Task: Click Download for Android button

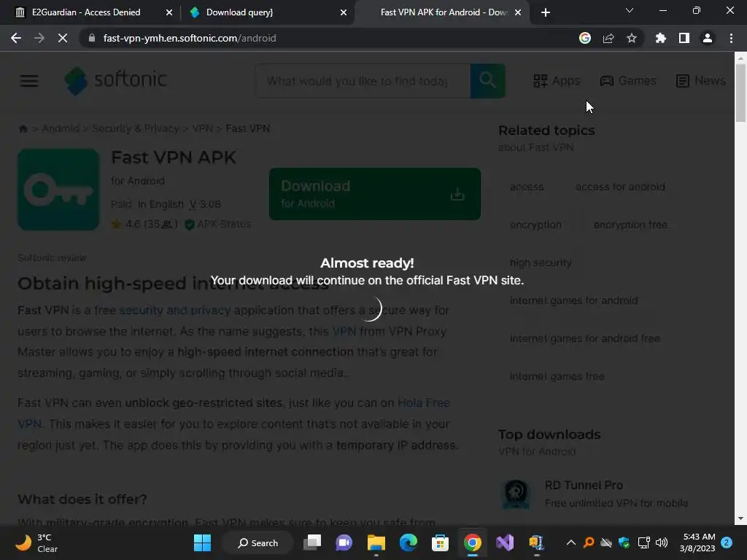Action: tap(374, 194)
